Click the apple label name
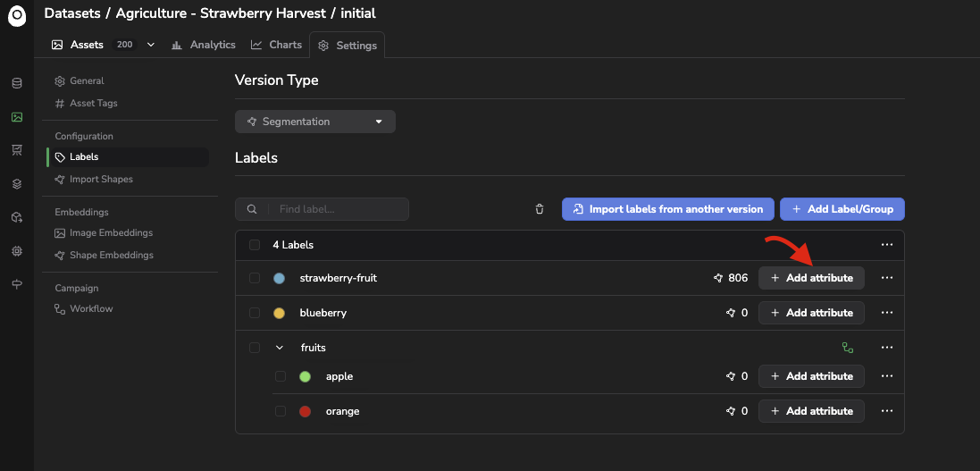Screen dimensions: 980x471 339,376
